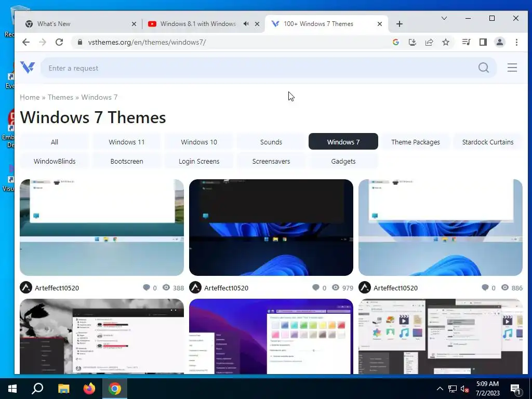
Task: Click the address bar URL
Action: click(x=147, y=42)
